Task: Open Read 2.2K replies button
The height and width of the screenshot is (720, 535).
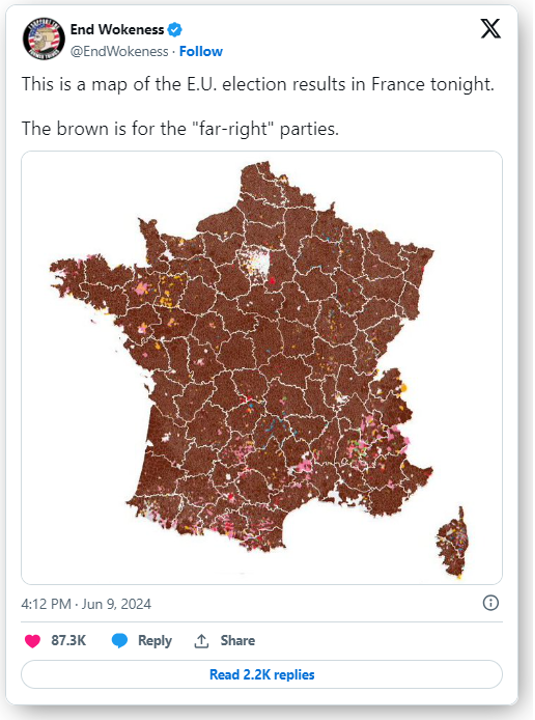Action: [x=262, y=675]
